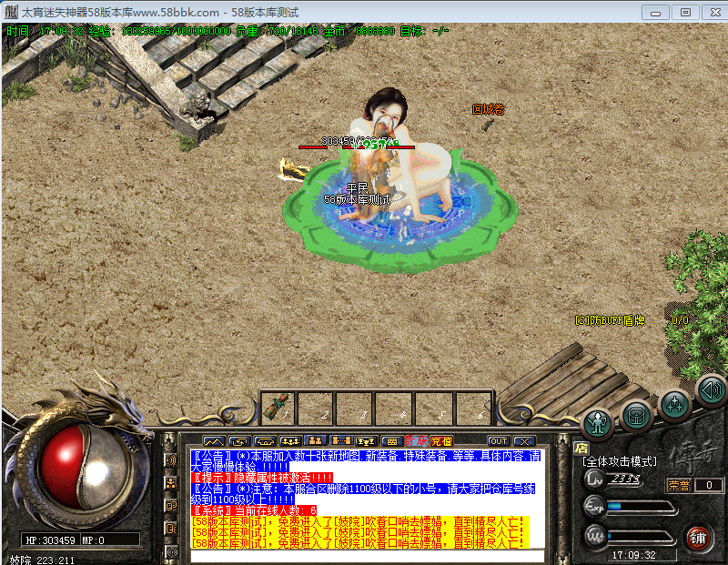Click the Exp orb icon
Screen dimensions: 728x565
point(595,507)
